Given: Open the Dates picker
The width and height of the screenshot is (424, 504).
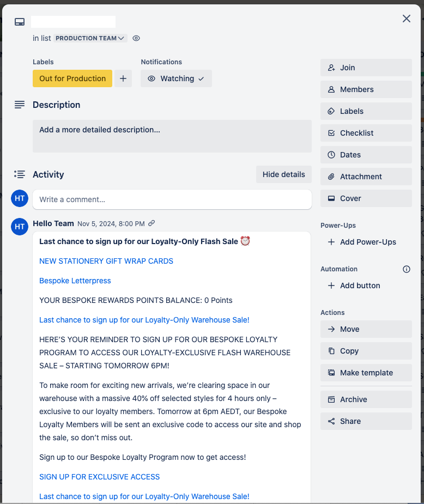Looking at the screenshot, I should pyautogui.click(x=366, y=155).
